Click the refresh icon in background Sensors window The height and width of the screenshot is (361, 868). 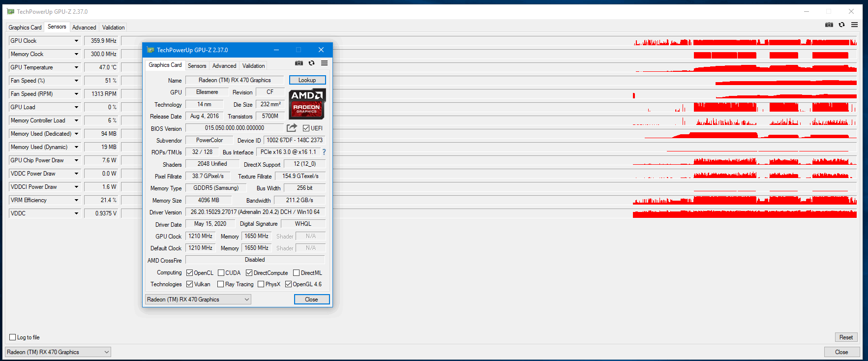coord(841,25)
